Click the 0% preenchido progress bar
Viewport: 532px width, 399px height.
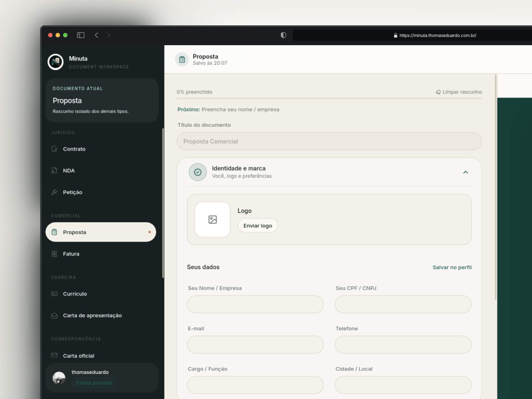coord(329,98)
